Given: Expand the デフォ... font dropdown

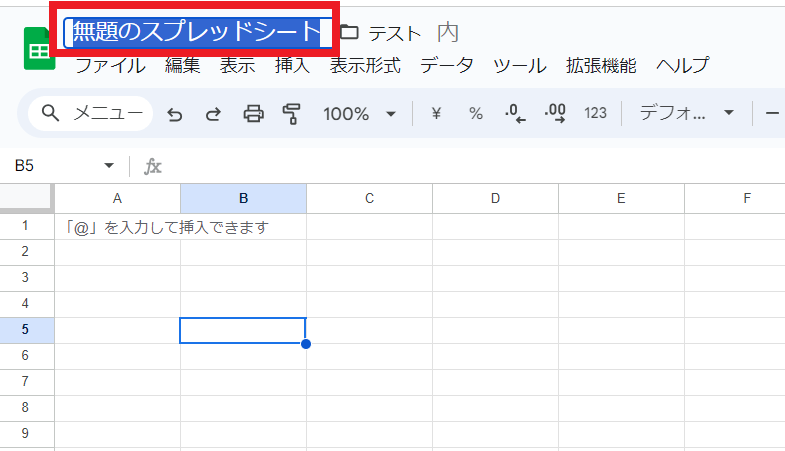Looking at the screenshot, I should 686,114.
